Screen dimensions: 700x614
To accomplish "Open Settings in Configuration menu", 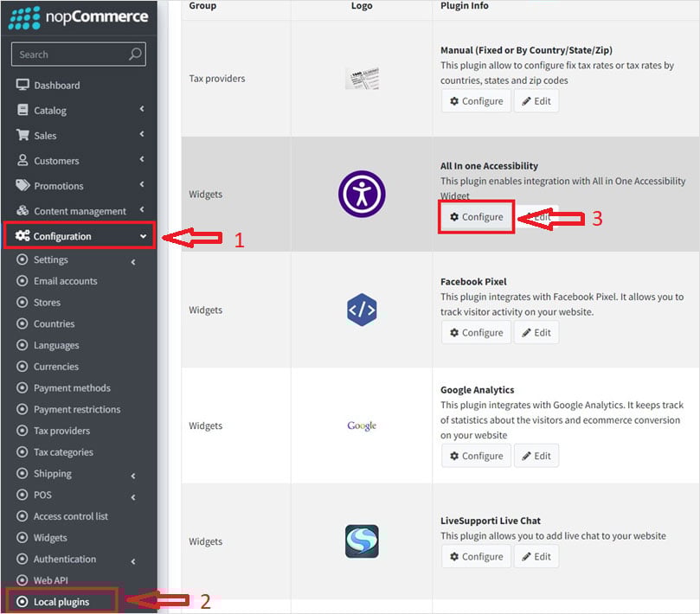I will [51, 259].
